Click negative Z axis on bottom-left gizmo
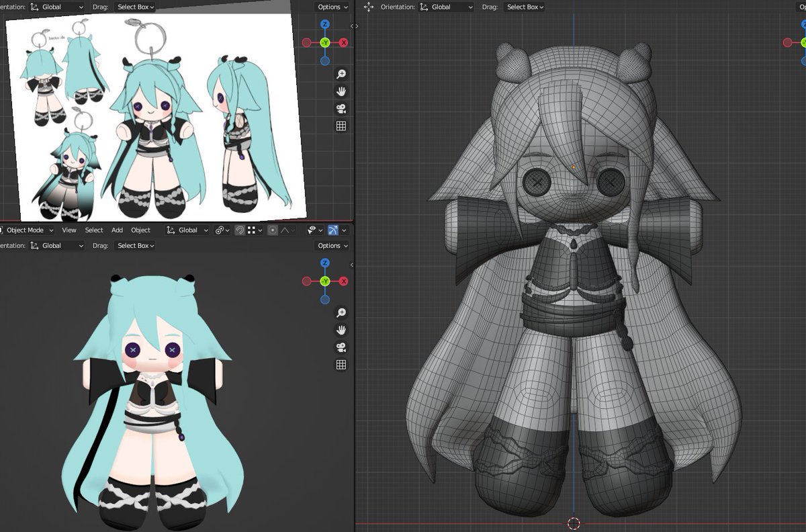Viewport: 806px width, 532px height. [x=325, y=300]
